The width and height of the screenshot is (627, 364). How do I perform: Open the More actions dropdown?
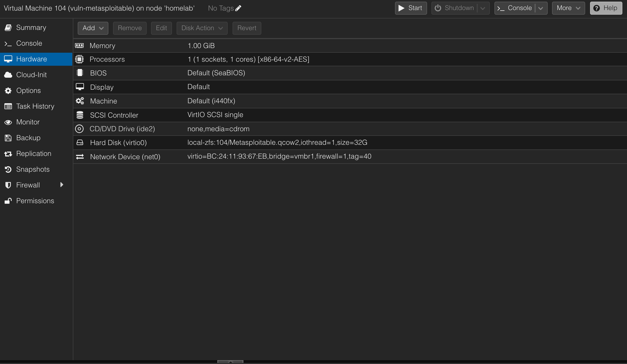pyautogui.click(x=568, y=8)
